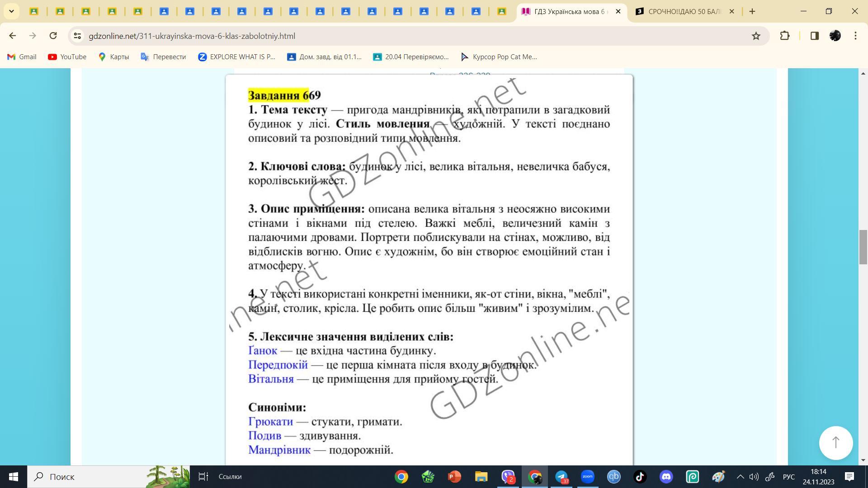Click the bold text Стиль мовлення
Image resolution: width=868 pixels, height=488 pixels.
[x=382, y=124]
